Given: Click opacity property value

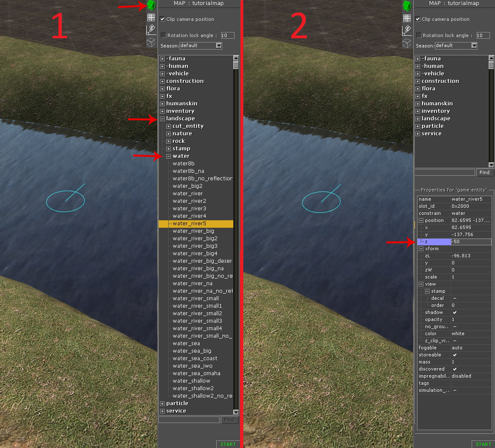Looking at the screenshot, I should [x=453, y=320].
